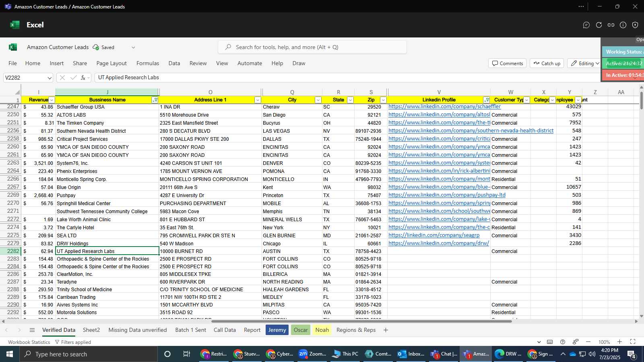Open the seagrp LinkedIn link
644x362 pixels.
pos(434,235)
